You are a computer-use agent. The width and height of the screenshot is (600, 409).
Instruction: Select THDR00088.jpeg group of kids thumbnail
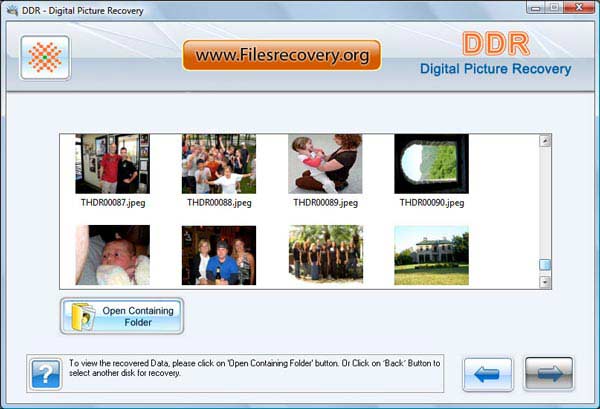(x=219, y=164)
